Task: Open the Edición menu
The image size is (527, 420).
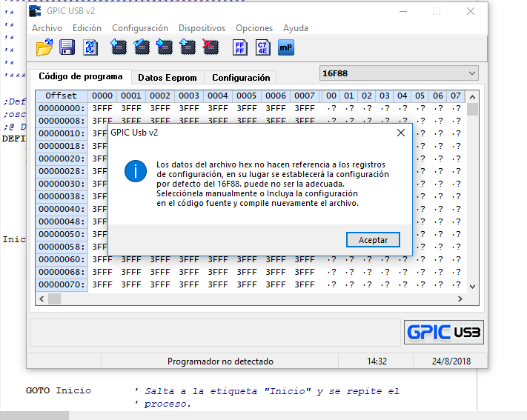Action: (87, 28)
